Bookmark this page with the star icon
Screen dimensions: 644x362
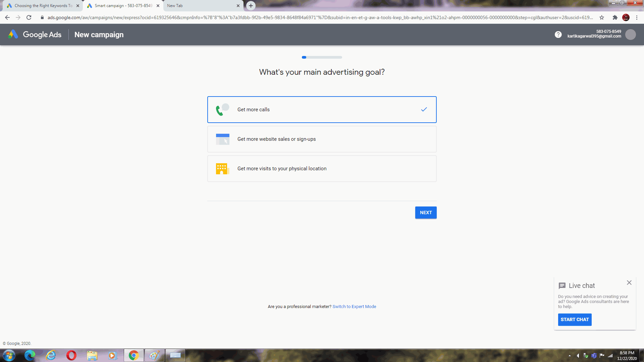(x=601, y=17)
